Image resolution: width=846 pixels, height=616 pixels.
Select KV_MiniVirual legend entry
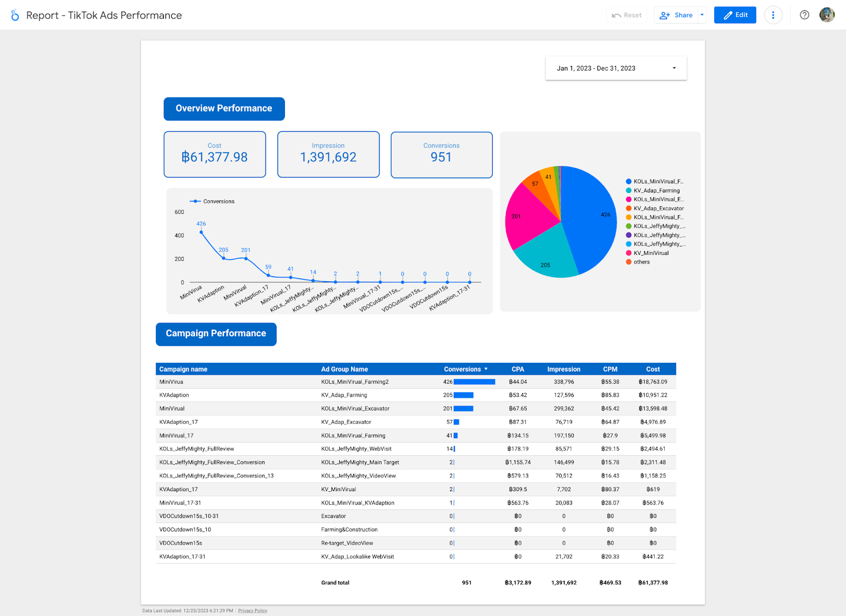point(647,253)
